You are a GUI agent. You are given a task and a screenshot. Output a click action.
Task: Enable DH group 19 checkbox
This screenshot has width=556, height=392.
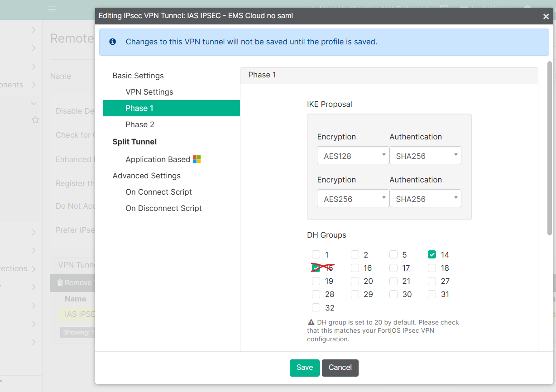(x=316, y=281)
